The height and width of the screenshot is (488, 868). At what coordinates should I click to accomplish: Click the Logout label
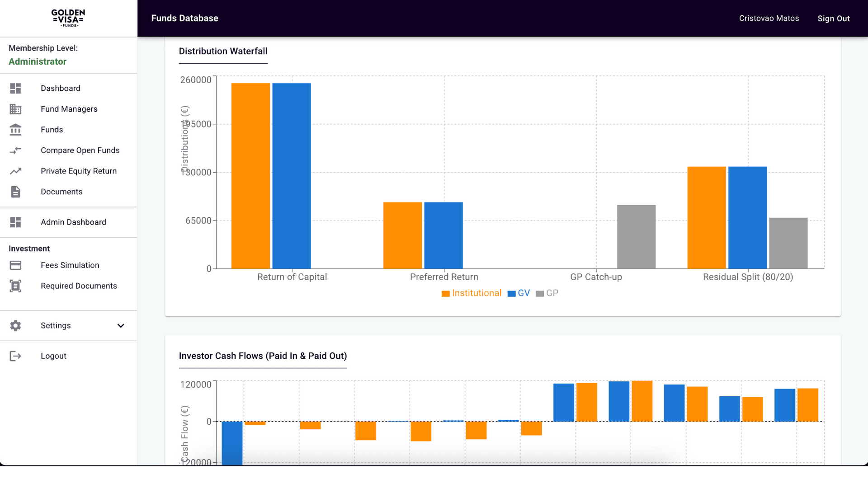(53, 356)
